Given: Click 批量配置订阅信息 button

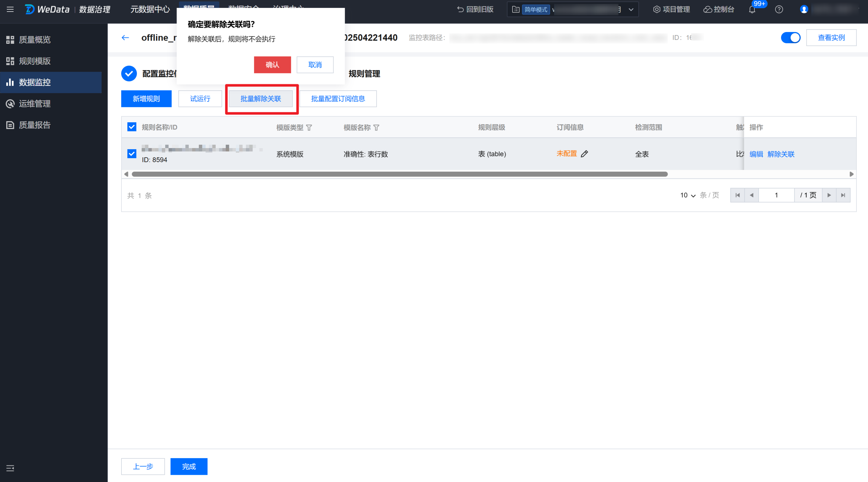Looking at the screenshot, I should pos(338,99).
